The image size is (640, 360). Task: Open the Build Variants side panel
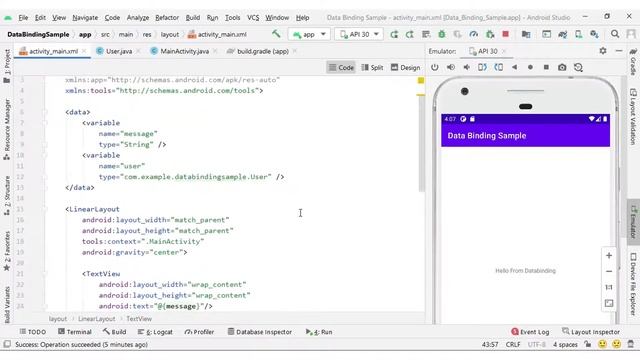pos(7,305)
